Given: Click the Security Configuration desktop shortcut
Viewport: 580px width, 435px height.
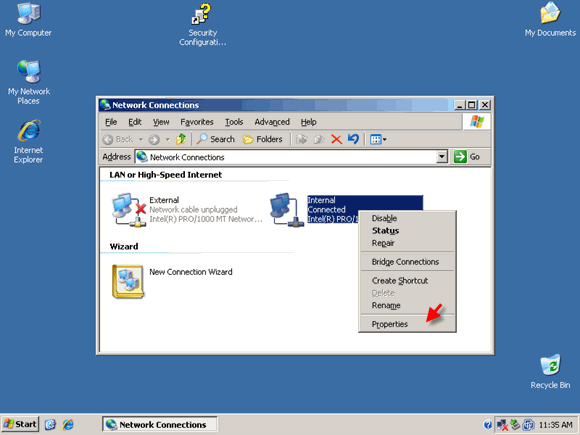Looking at the screenshot, I should [202, 24].
